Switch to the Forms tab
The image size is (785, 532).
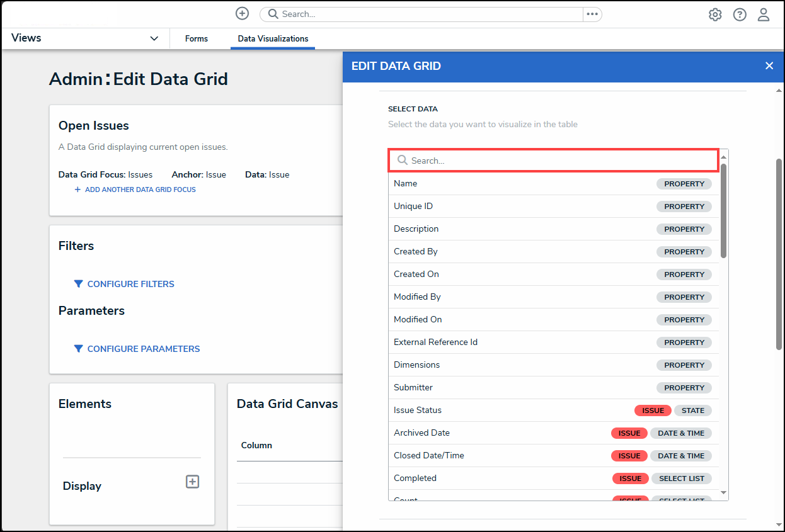197,38
